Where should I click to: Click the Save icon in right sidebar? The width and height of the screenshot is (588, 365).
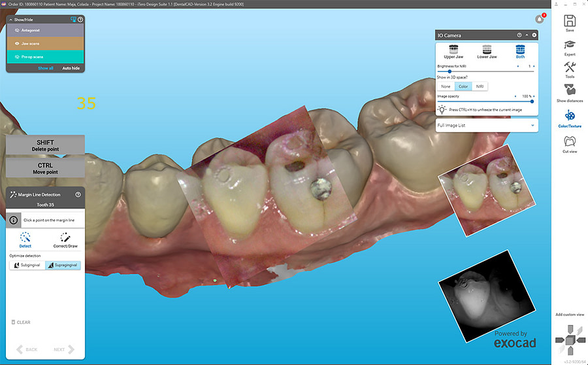coord(570,21)
